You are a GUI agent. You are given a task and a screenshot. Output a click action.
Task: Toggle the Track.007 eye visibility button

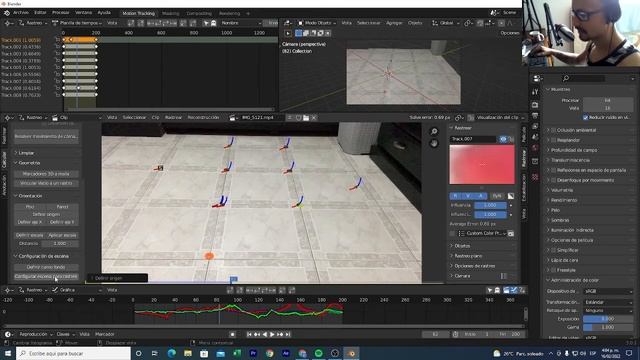tap(503, 139)
